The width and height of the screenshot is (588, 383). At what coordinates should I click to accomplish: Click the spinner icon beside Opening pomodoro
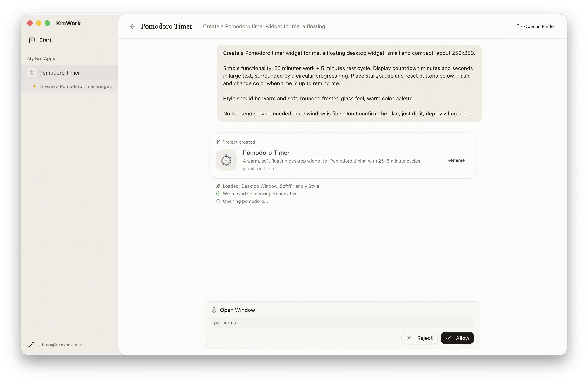pyautogui.click(x=218, y=201)
